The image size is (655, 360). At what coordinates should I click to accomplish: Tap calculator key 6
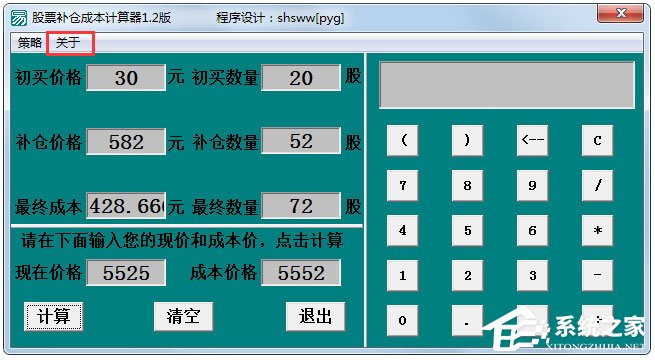[533, 231]
